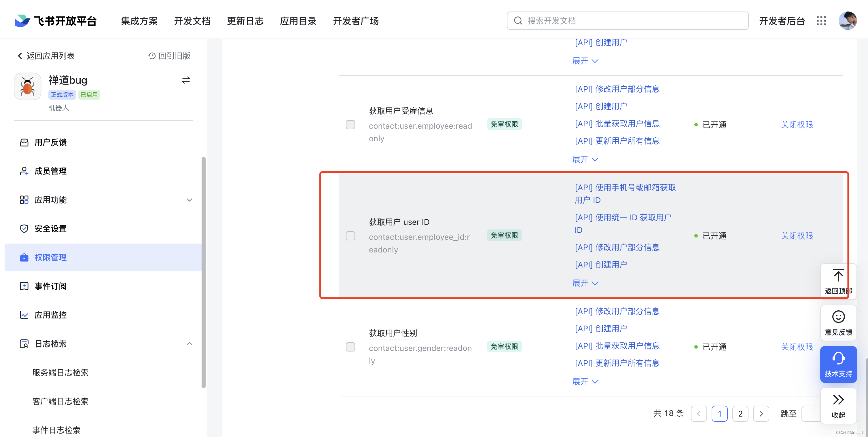Go to next page arrow
This screenshot has width=868, height=437.
pos(761,414)
